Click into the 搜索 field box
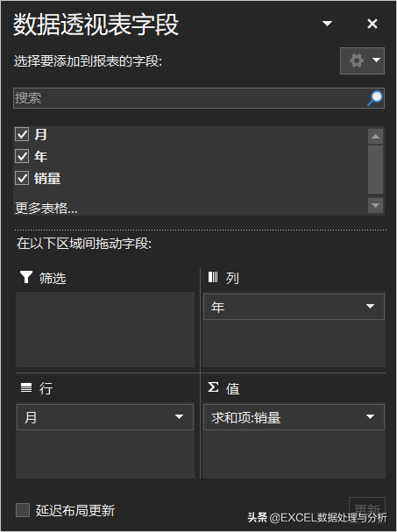The image size is (397, 532). click(190, 98)
